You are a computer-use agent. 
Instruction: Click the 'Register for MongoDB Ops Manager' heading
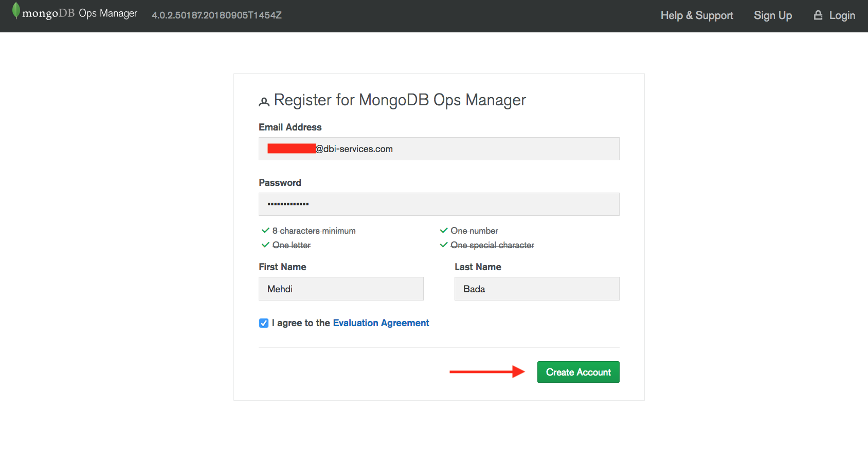tap(400, 100)
